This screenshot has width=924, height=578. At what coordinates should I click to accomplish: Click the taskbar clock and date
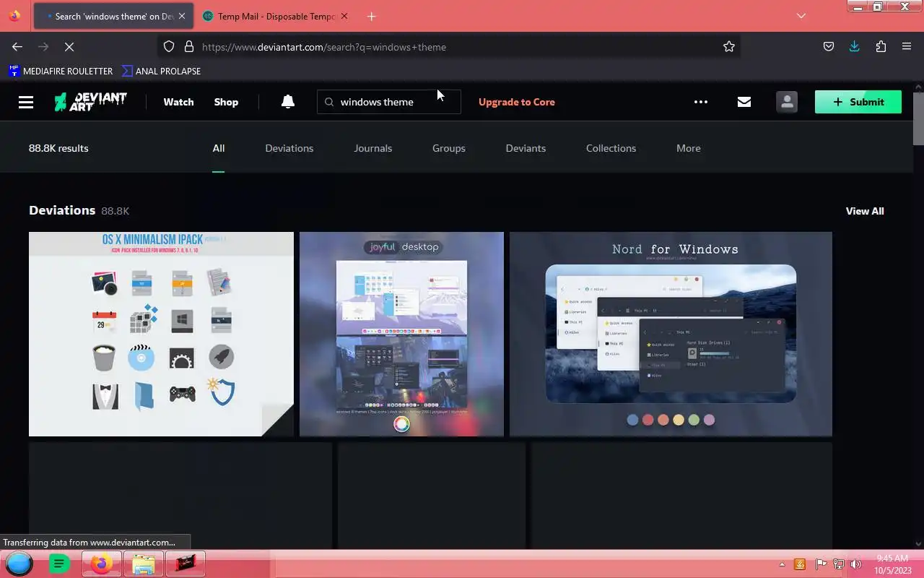coord(892,564)
